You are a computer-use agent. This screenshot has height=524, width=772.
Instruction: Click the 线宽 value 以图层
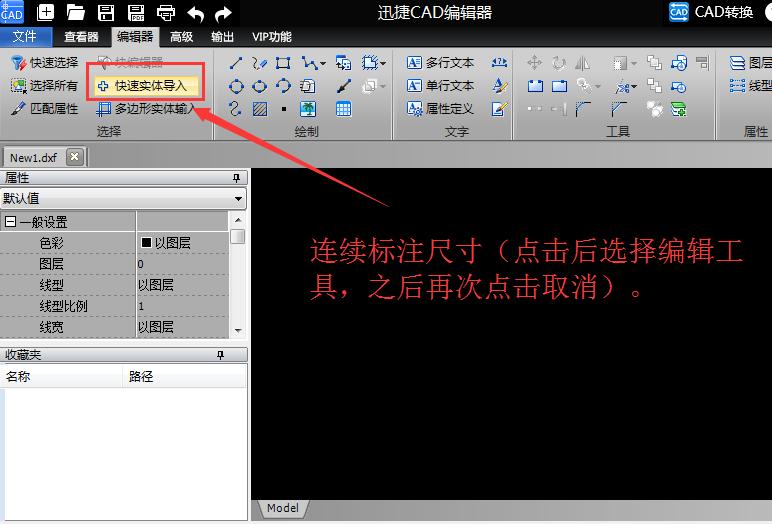click(x=182, y=327)
